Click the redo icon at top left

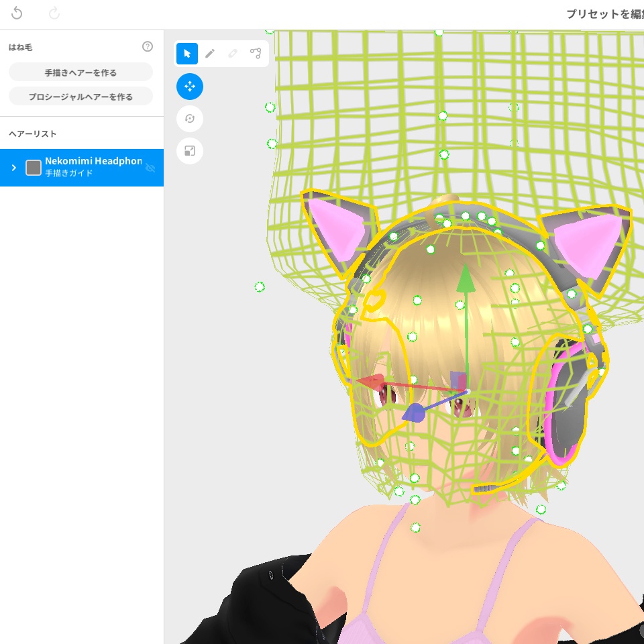click(54, 13)
